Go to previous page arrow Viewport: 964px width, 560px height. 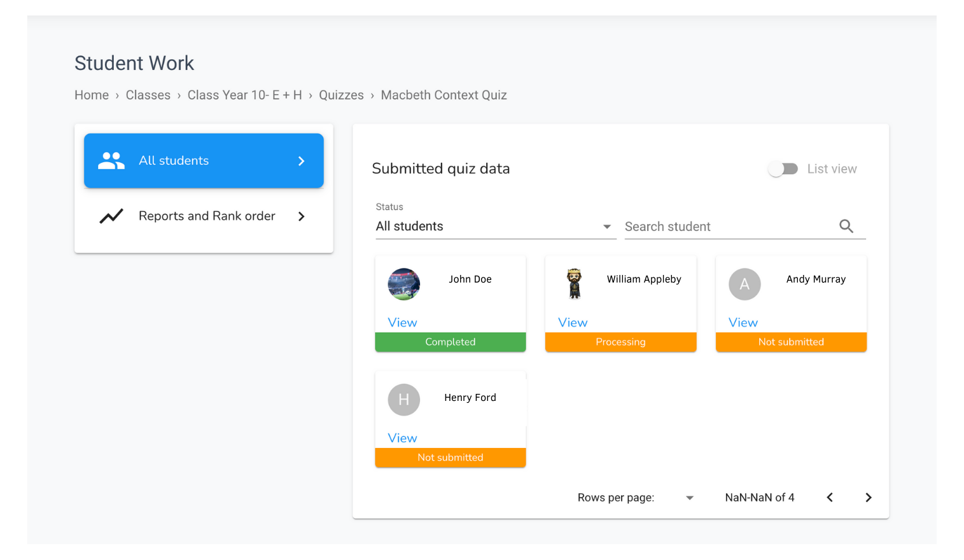point(830,498)
